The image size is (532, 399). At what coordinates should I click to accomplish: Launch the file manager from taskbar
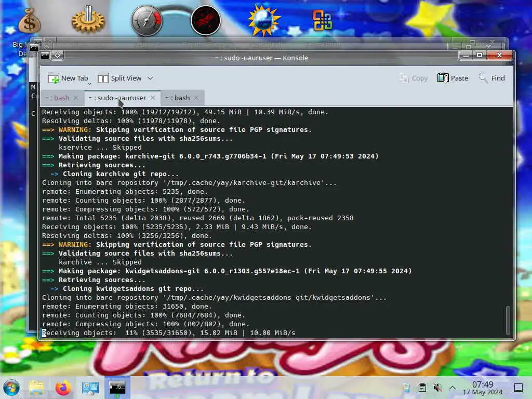[36, 388]
